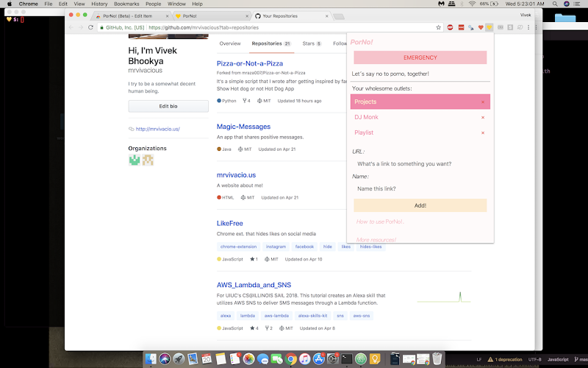588x368 pixels.
Task: Select the chrome-extension topic tag
Action: point(238,247)
